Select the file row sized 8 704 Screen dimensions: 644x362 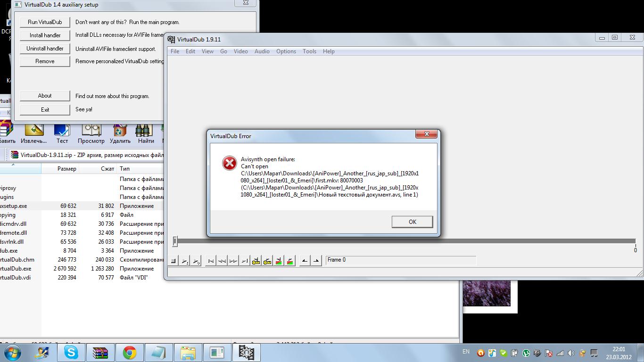82,251
